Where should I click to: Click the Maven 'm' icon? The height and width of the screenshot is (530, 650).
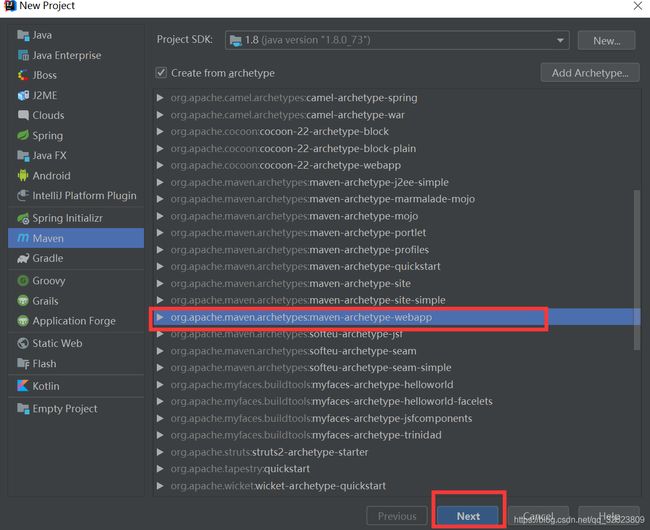[23, 238]
